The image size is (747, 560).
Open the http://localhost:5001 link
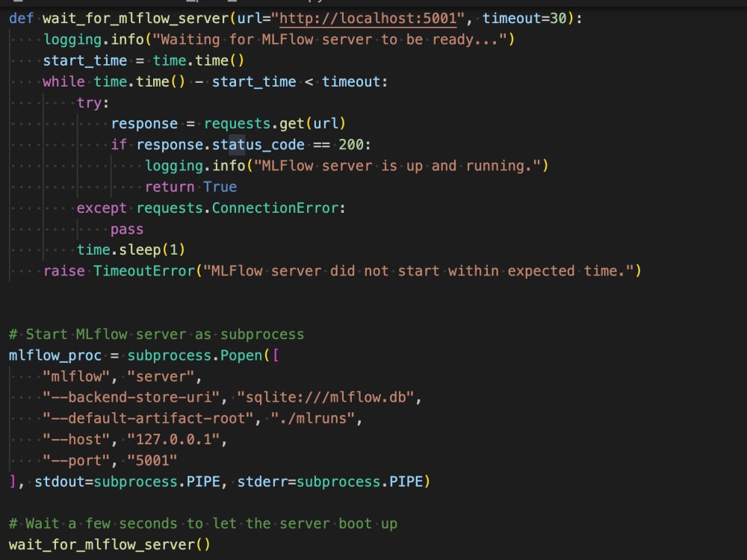[x=368, y=19]
